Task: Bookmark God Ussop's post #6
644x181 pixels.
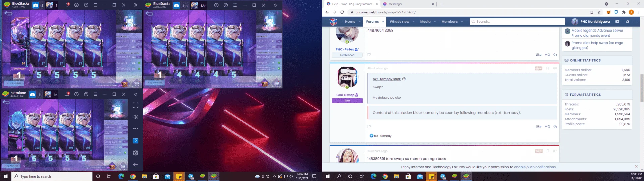Action: 547,68
